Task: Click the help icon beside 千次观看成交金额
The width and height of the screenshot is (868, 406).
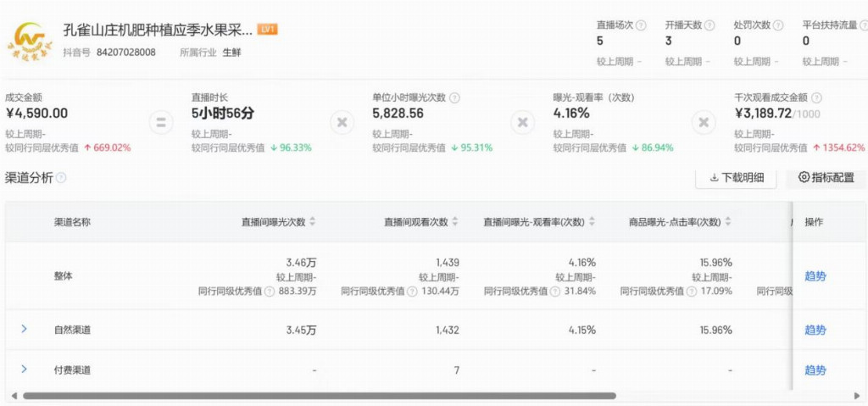Action: [x=816, y=98]
